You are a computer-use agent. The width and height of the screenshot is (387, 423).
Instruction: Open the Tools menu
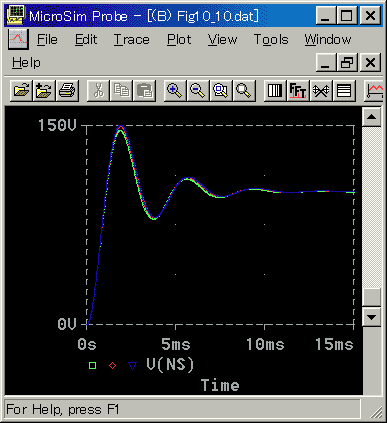point(271,40)
